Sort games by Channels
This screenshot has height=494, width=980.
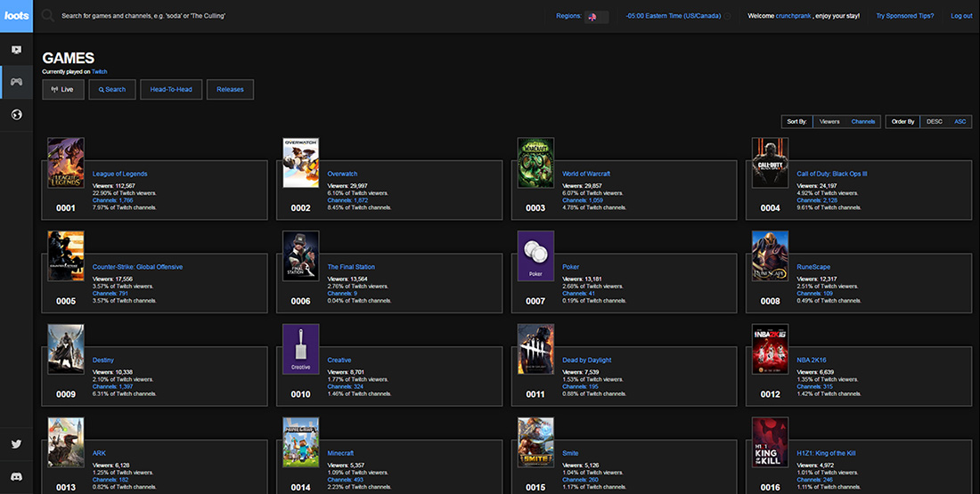[x=862, y=122]
